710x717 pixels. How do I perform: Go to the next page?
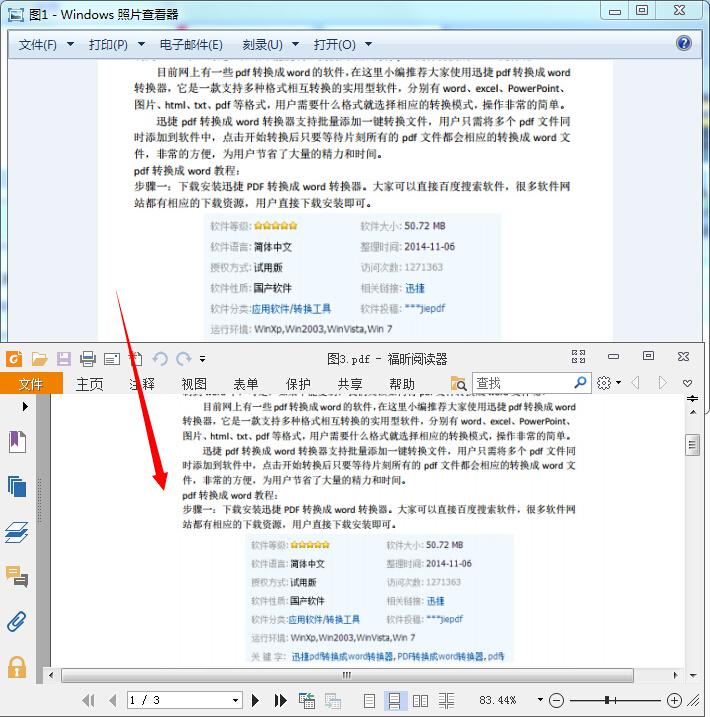pos(256,700)
